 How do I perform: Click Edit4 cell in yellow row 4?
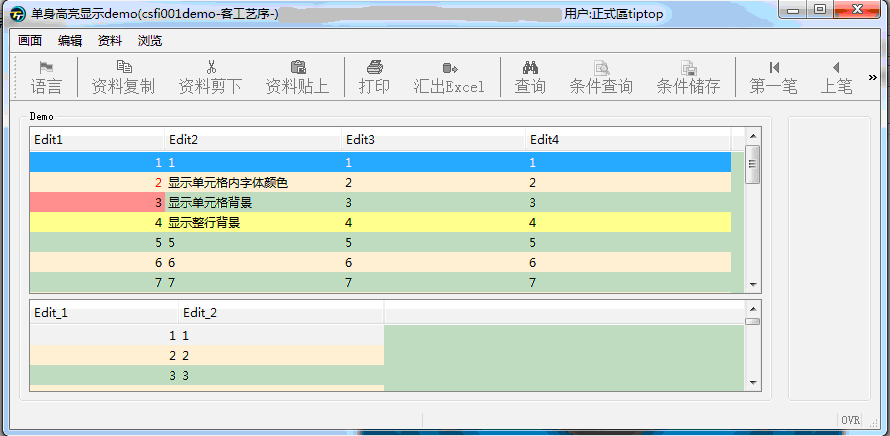pyautogui.click(x=628, y=223)
